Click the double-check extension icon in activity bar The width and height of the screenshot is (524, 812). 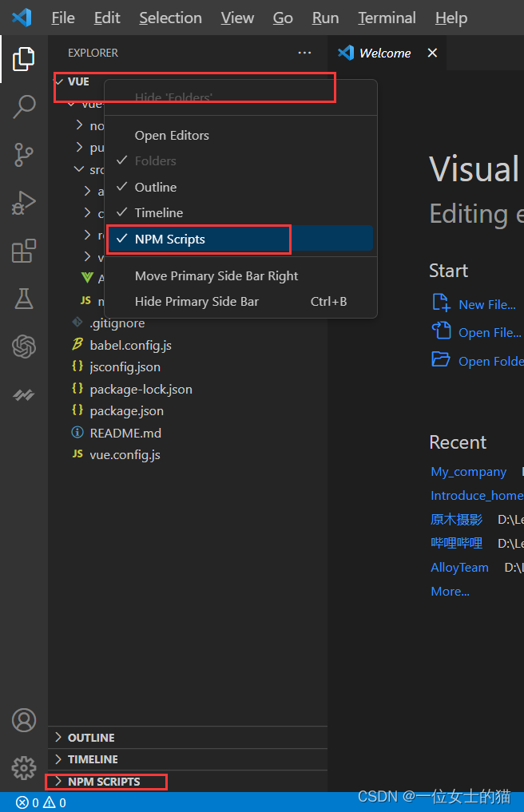pos(24,395)
